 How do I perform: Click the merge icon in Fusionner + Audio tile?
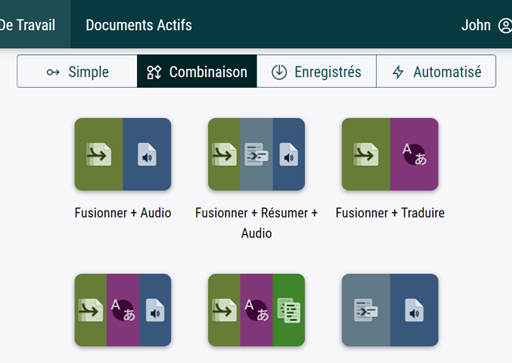(x=99, y=154)
